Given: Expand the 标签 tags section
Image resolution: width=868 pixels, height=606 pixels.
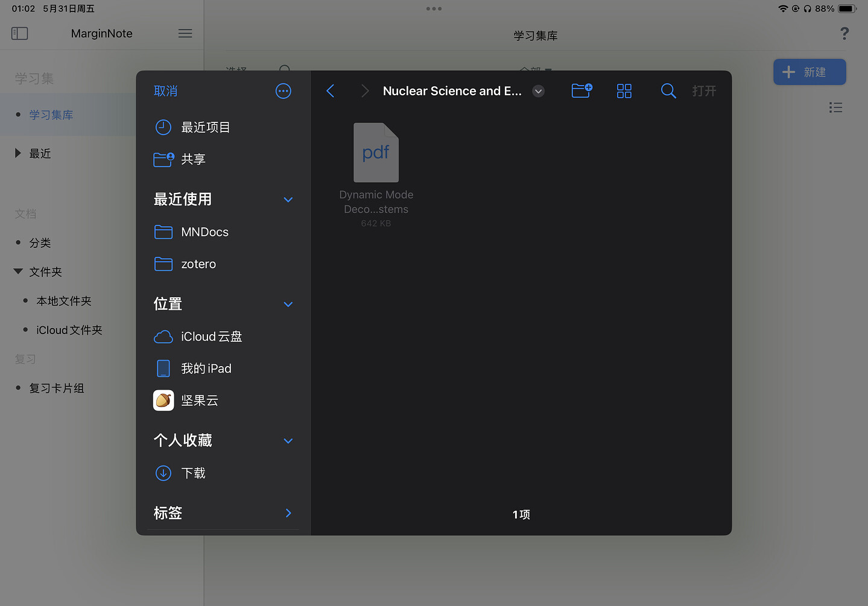Looking at the screenshot, I should click(288, 513).
